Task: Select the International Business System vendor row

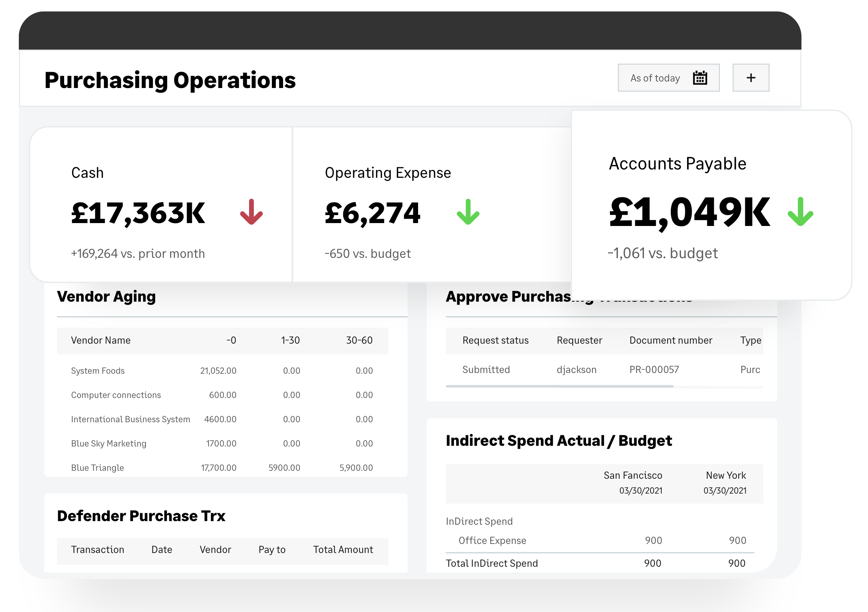Action: (x=222, y=419)
